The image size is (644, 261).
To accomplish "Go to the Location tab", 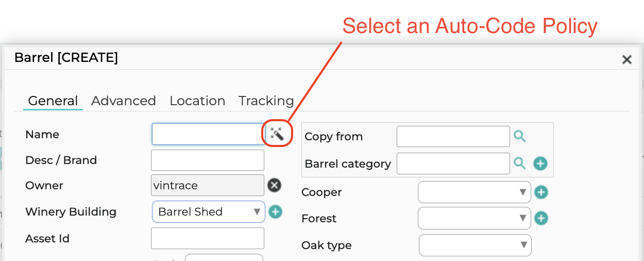I will click(197, 101).
